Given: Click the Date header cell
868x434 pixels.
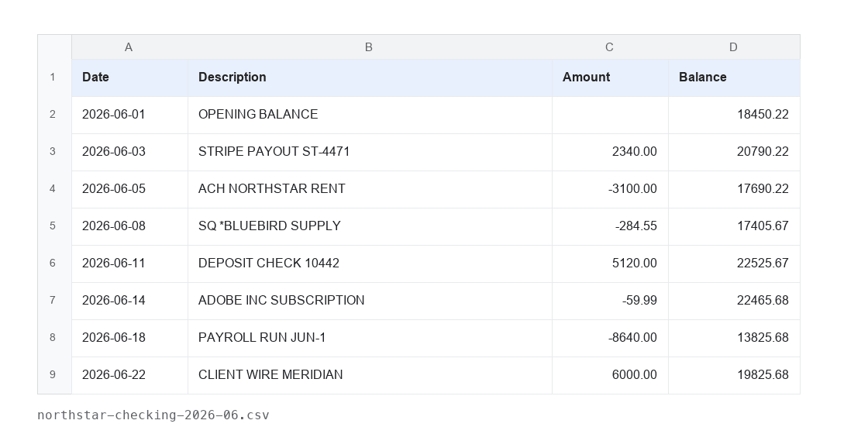Looking at the screenshot, I should point(129,78).
